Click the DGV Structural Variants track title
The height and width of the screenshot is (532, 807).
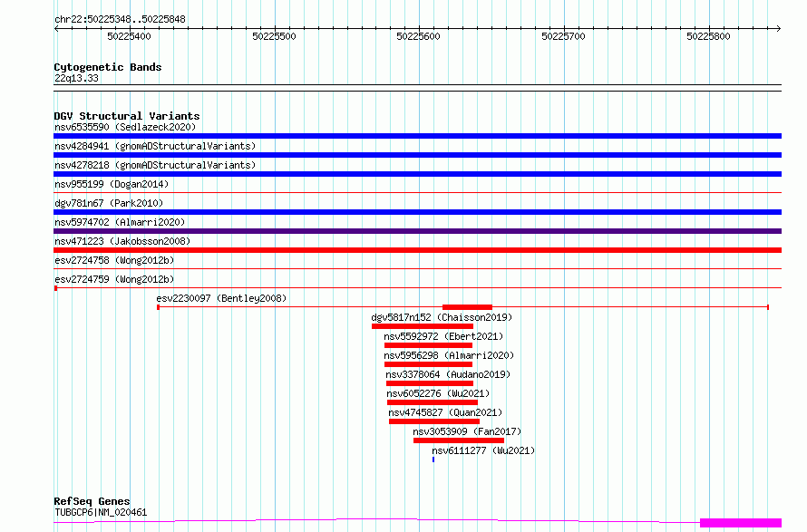pyautogui.click(x=127, y=116)
